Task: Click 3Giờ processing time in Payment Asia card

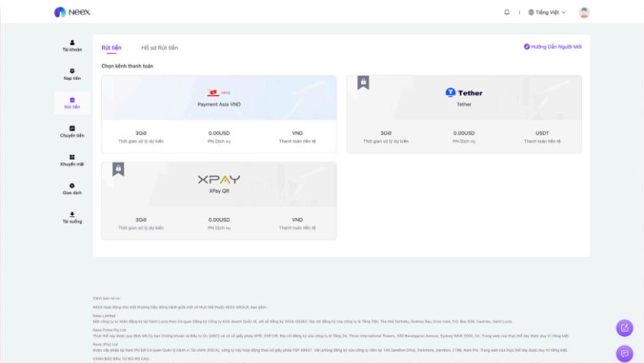Action: tap(141, 134)
